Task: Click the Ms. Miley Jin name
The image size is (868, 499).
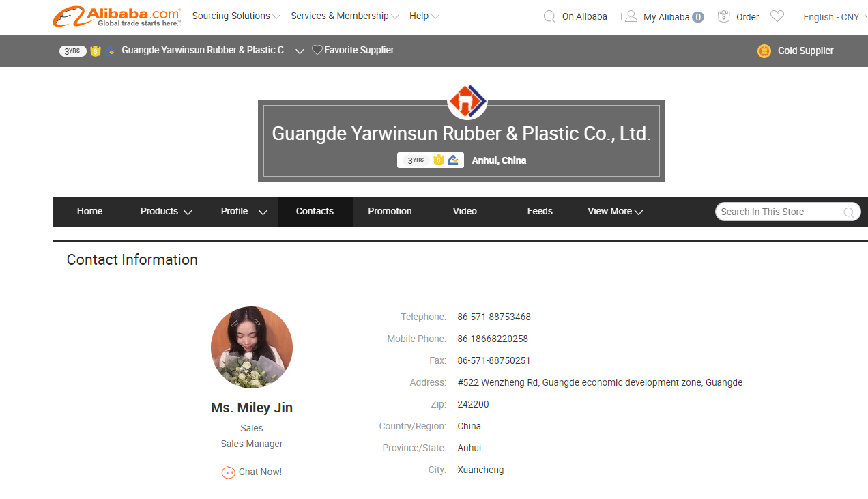Action: click(x=252, y=408)
